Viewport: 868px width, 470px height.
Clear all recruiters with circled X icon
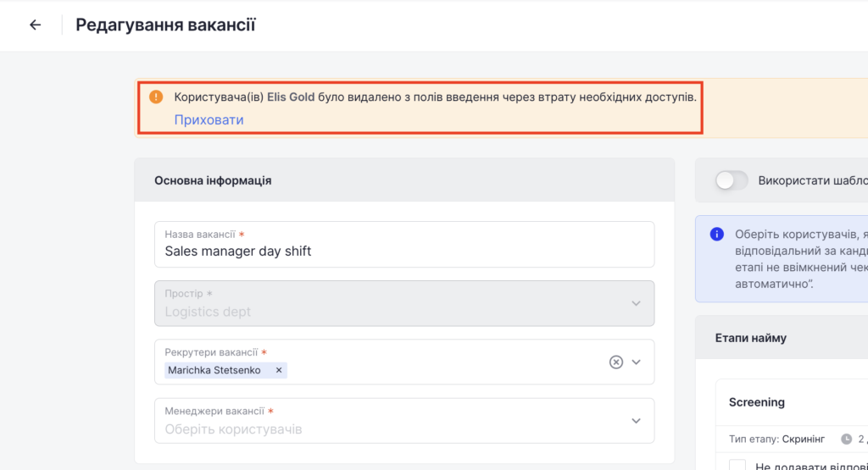[616, 362]
